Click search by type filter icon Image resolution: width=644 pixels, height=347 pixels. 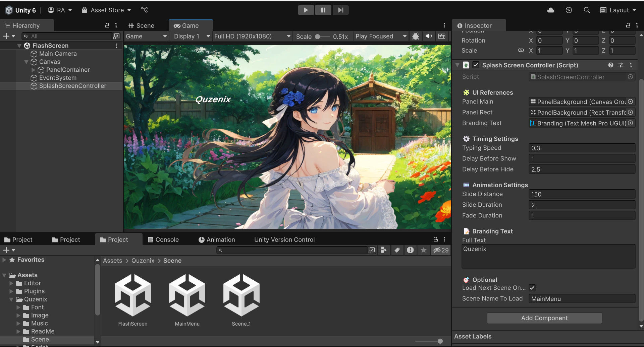(384, 250)
